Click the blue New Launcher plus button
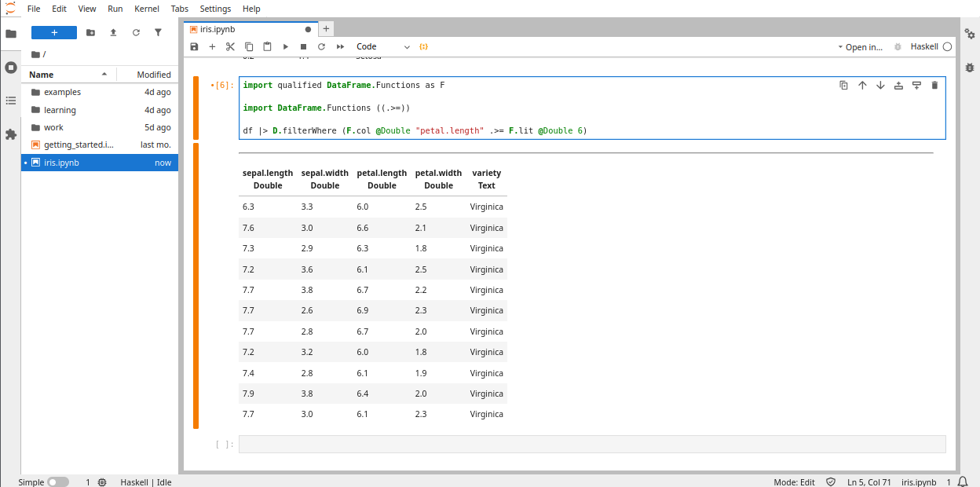Viewport: 980px width, 487px height. pyautogui.click(x=54, y=32)
